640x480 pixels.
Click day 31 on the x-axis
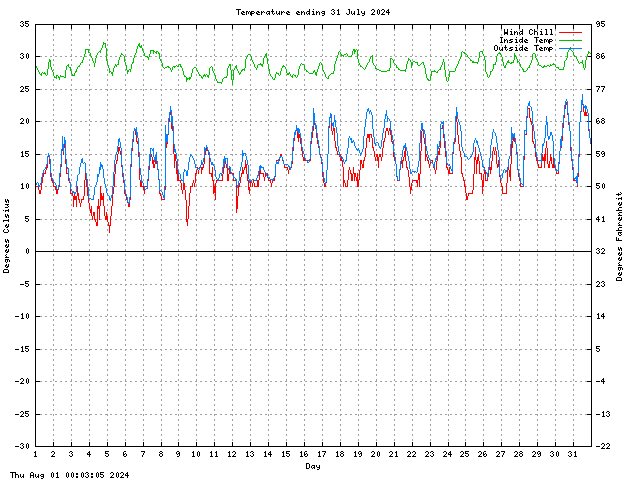click(x=573, y=454)
